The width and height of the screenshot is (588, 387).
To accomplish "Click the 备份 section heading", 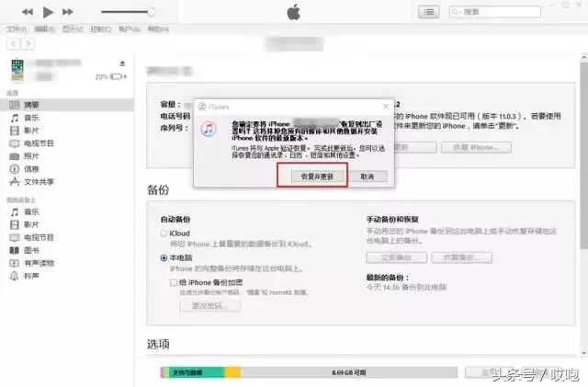I will pyautogui.click(x=158, y=190).
